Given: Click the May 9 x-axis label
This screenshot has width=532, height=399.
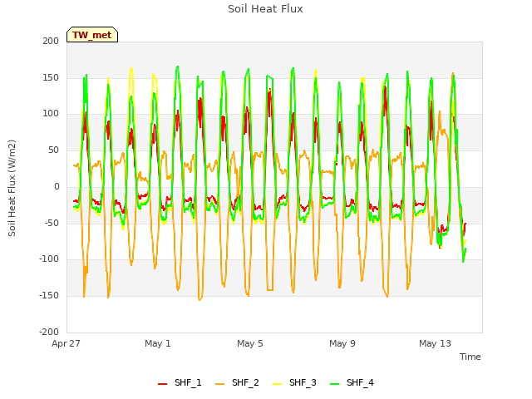Looking at the screenshot, I should tap(342, 343).
